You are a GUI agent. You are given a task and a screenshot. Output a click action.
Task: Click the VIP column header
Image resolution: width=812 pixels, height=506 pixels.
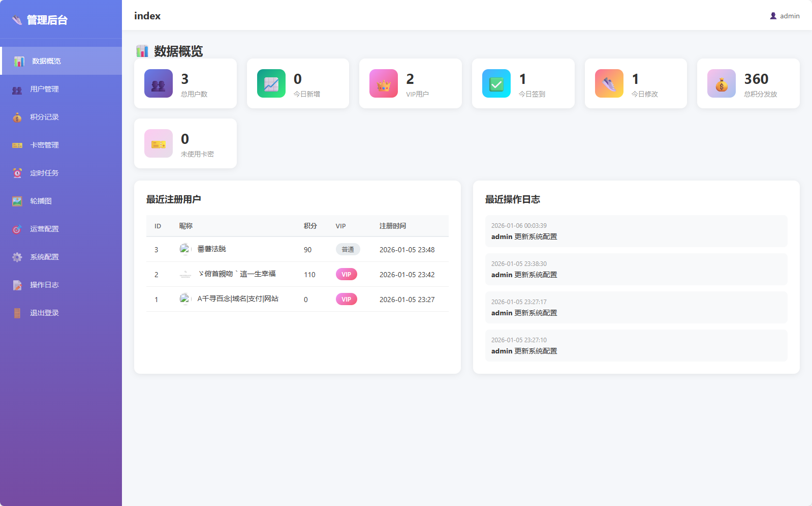(x=340, y=226)
